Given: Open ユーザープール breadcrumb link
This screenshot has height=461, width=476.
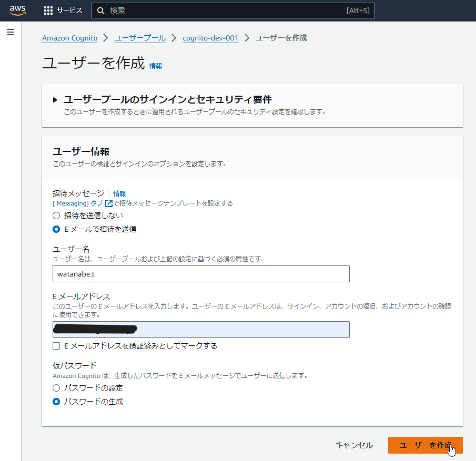Looking at the screenshot, I should (140, 38).
